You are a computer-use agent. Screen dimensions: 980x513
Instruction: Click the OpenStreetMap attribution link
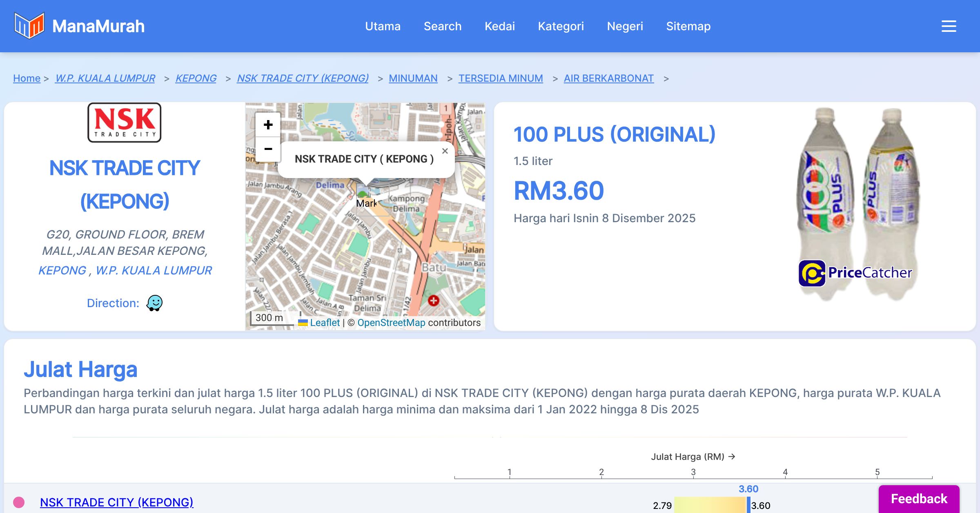click(391, 323)
